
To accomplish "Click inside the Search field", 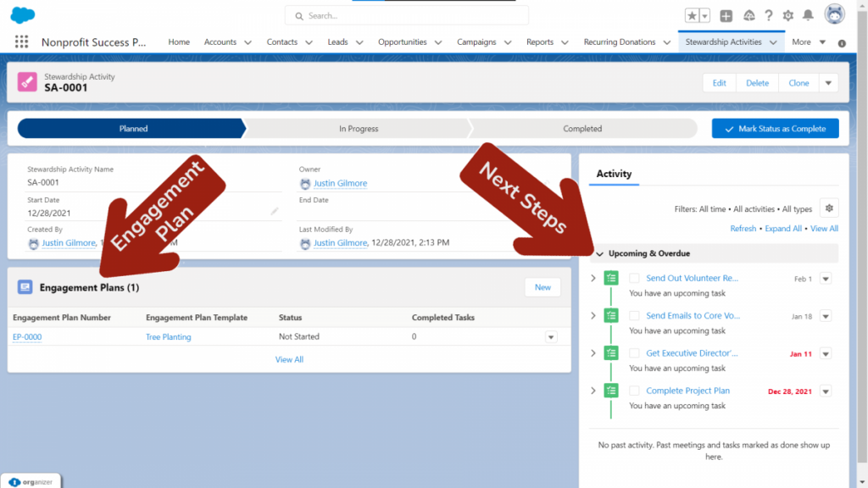I will [x=406, y=15].
